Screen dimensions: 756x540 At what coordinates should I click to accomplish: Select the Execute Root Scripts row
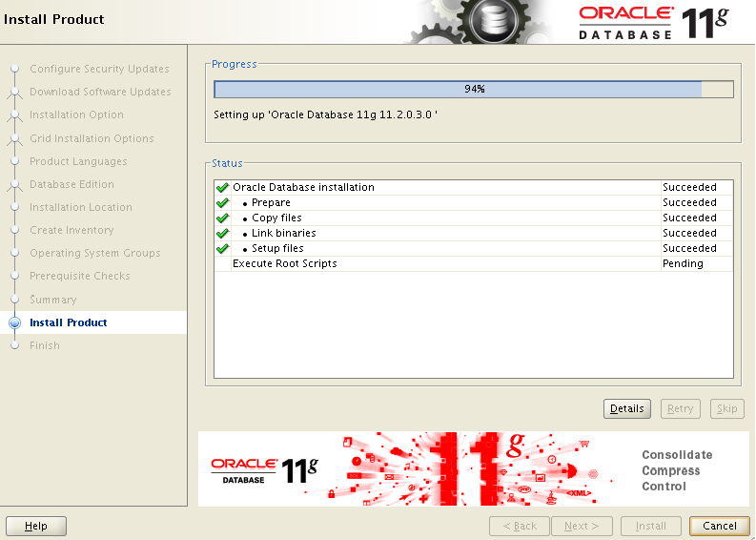(474, 264)
